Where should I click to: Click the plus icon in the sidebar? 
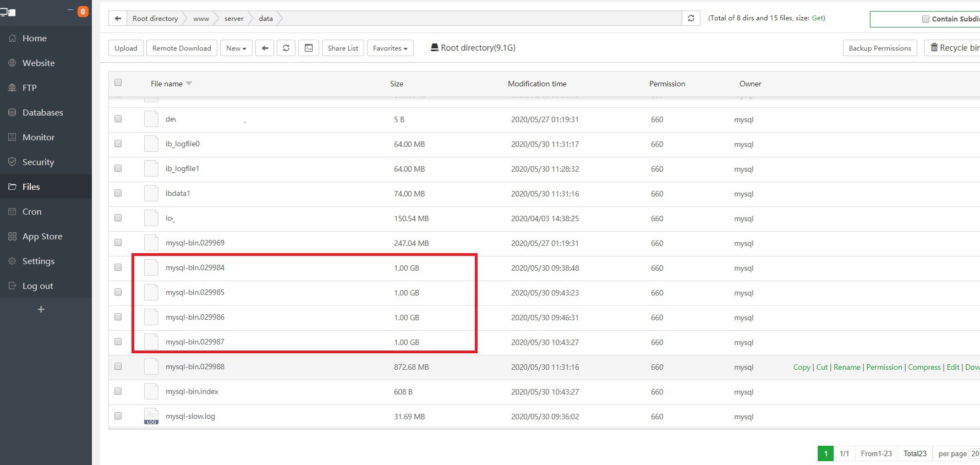[41, 309]
